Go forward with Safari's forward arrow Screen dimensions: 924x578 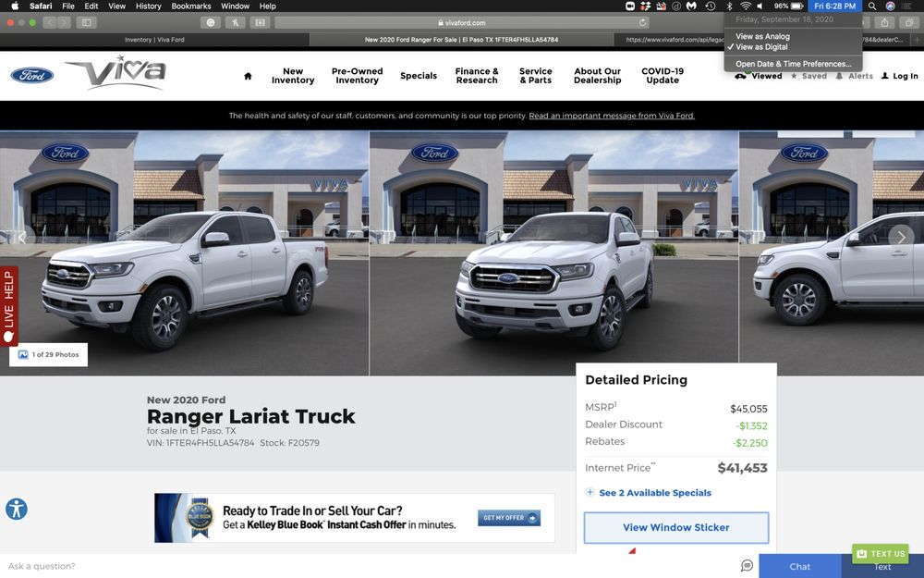[64, 22]
